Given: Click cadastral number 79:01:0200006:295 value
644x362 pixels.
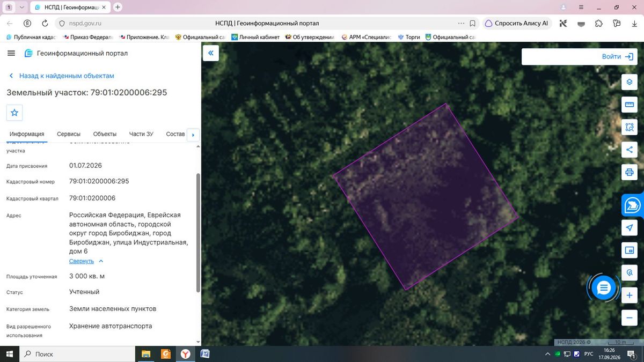Looking at the screenshot, I should (99, 181).
